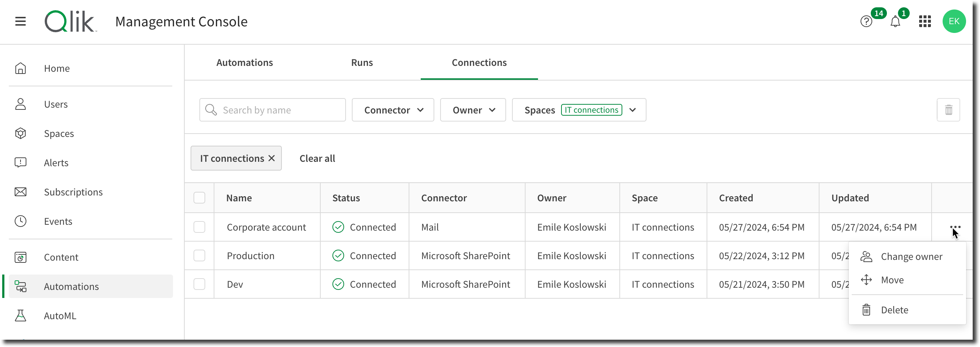This screenshot has height=347, width=980.
Task: Select Change owner from the context menu
Action: (x=911, y=256)
